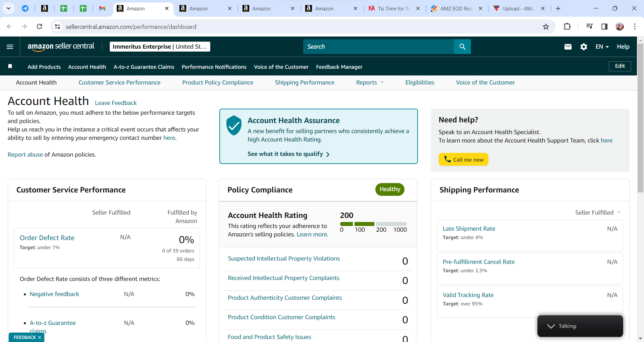Open the Chrome three-dot menu
This screenshot has width=644, height=342.
click(635, 26)
